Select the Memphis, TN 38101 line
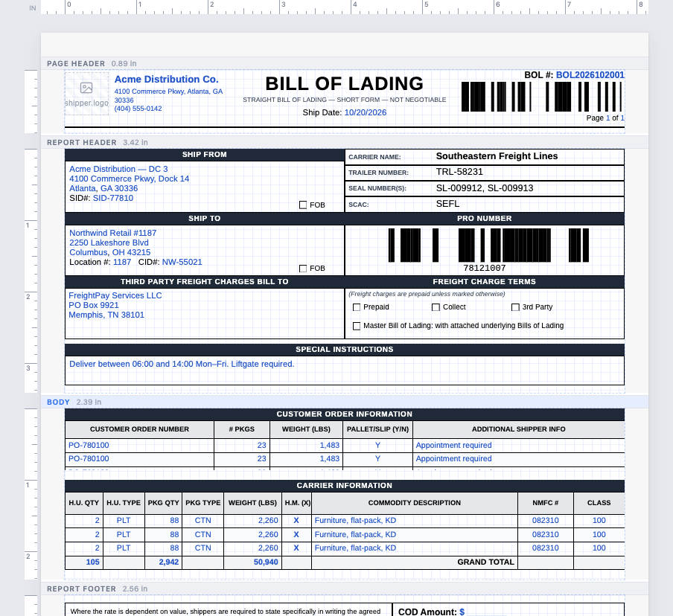The width and height of the screenshot is (673, 616). click(106, 315)
